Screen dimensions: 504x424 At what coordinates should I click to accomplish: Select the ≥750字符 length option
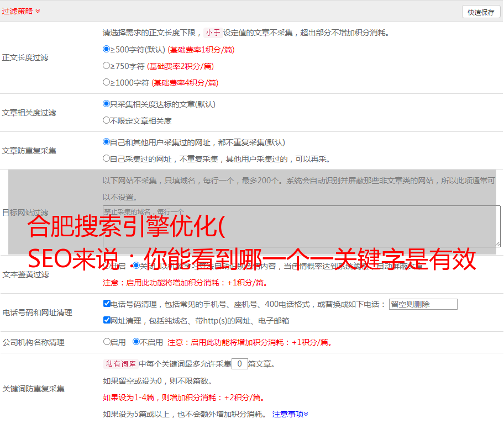[107, 66]
